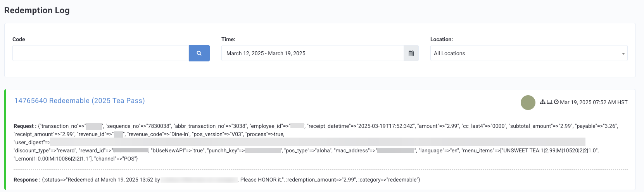Image resolution: width=644 pixels, height=192 pixels.
Task: Click the "sequence_no"=>"7830038" text
Action: click(138, 126)
